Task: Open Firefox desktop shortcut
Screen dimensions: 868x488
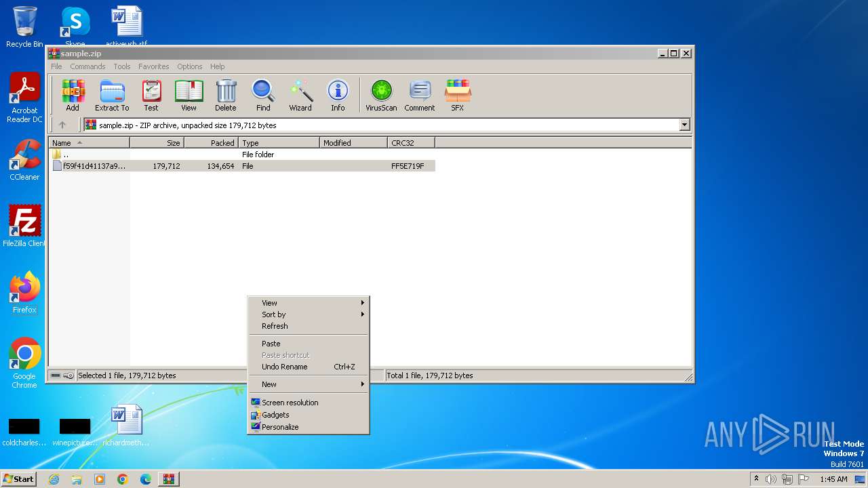Action: pos(24,293)
